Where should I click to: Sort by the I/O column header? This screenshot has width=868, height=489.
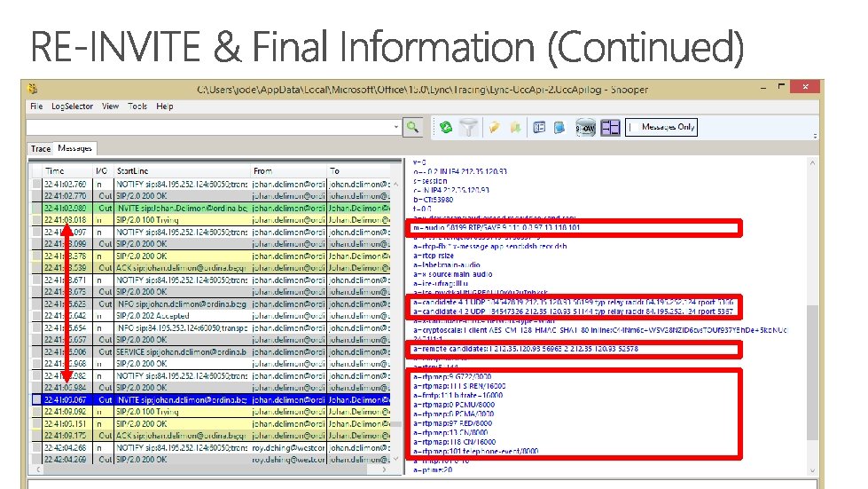point(103,171)
